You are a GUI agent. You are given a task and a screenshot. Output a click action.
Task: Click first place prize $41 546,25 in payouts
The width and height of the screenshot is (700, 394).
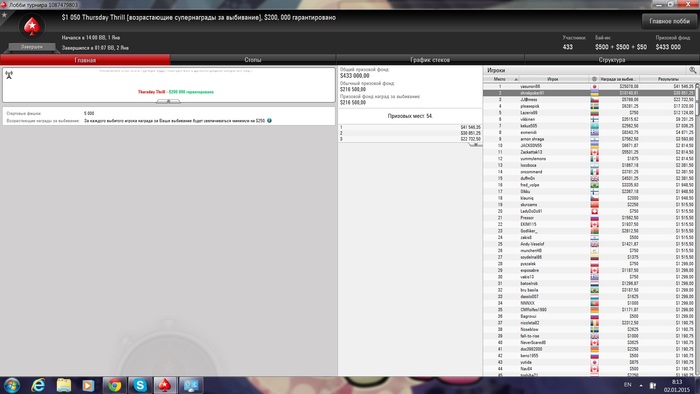[x=471, y=127]
